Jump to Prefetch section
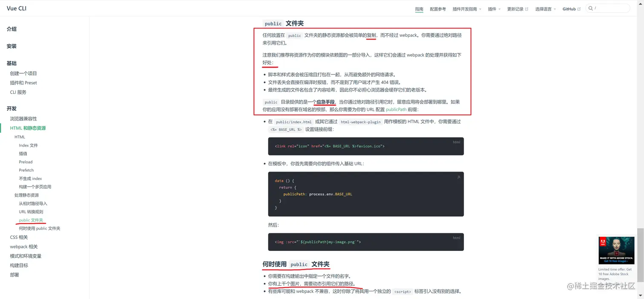The image size is (644, 299). [x=26, y=170]
